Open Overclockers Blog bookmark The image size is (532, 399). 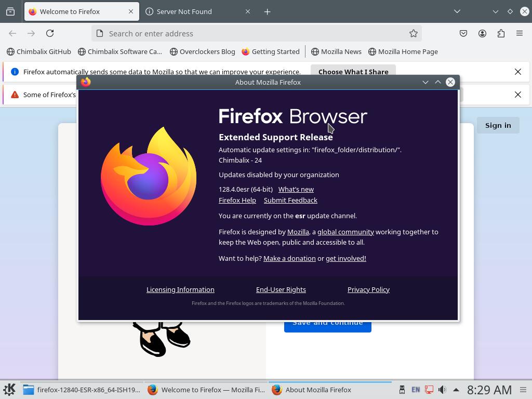(203, 51)
